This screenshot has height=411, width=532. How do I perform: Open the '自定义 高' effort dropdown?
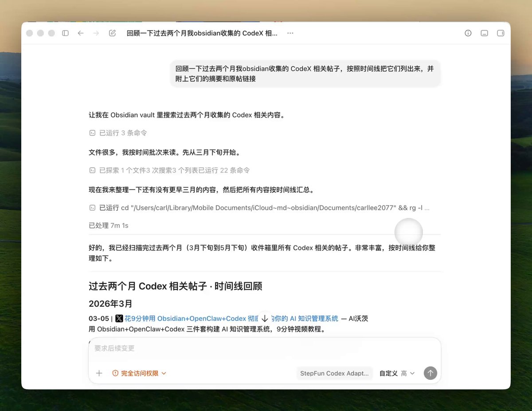click(x=397, y=373)
